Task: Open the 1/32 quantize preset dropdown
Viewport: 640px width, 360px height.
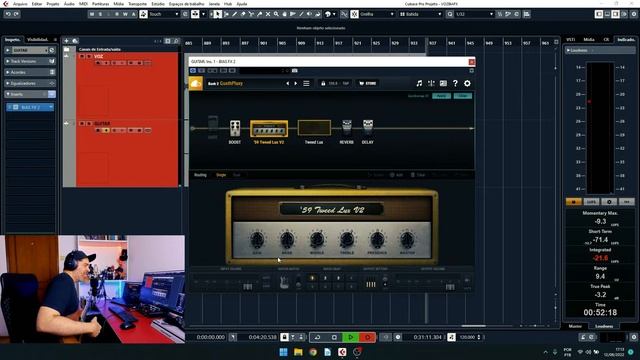Action: 474,14
